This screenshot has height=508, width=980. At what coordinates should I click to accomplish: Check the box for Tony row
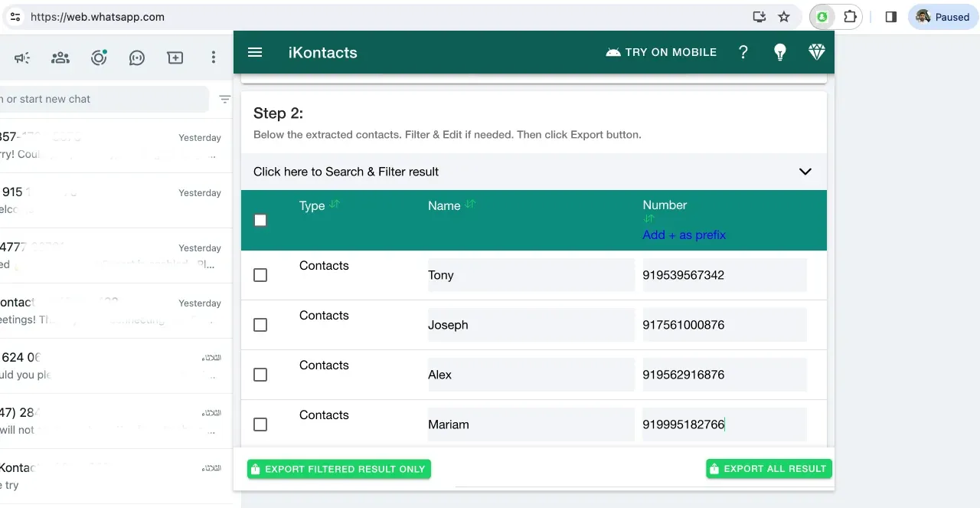coord(260,274)
